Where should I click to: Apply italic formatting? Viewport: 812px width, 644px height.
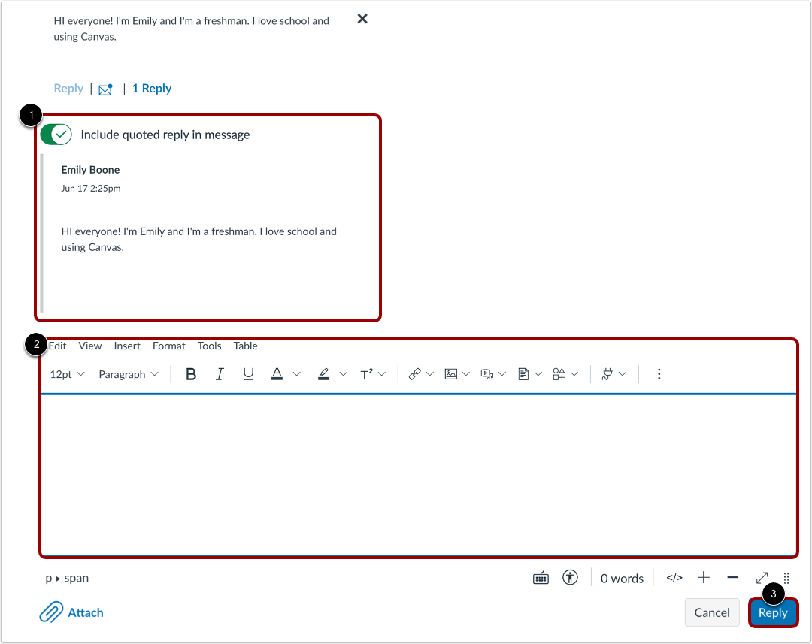220,373
